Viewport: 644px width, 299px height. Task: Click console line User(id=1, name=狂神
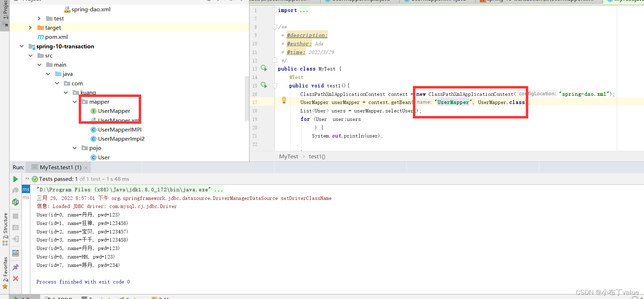point(82,223)
